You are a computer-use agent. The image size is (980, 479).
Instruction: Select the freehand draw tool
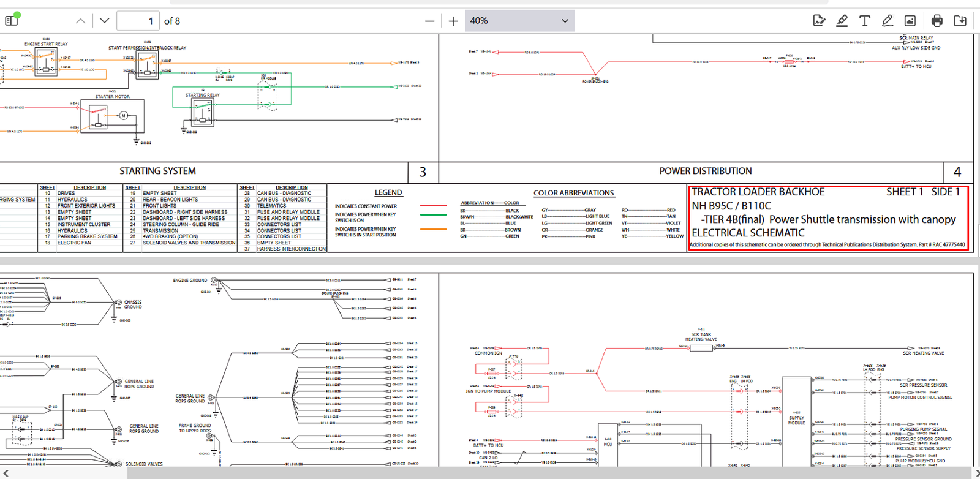888,21
